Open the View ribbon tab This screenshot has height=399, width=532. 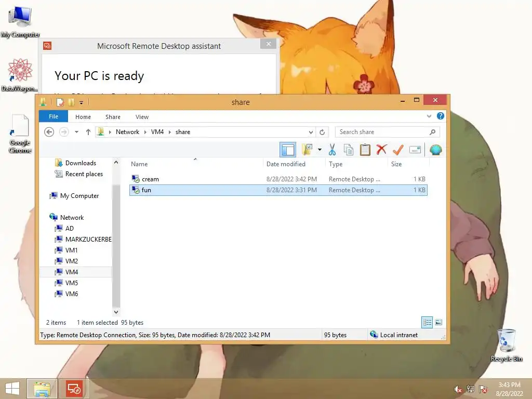142,117
